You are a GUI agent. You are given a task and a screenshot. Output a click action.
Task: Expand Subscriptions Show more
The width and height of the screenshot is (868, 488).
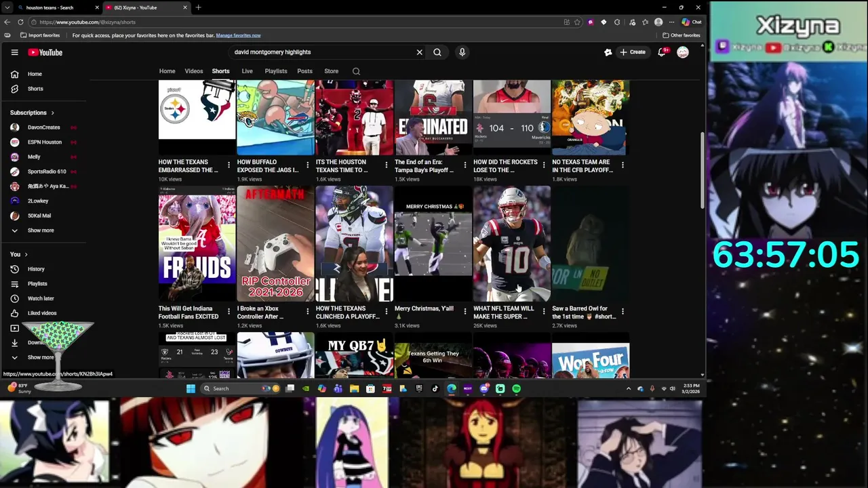42,230
